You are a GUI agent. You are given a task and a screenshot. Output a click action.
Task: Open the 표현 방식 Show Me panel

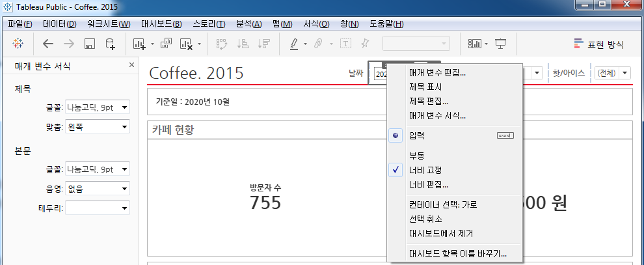[x=599, y=44]
